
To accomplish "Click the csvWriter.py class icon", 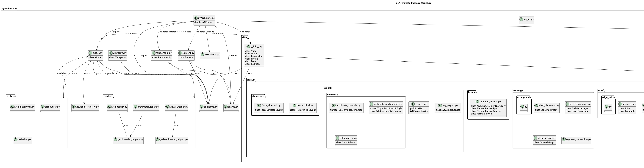I will pos(16,140).
